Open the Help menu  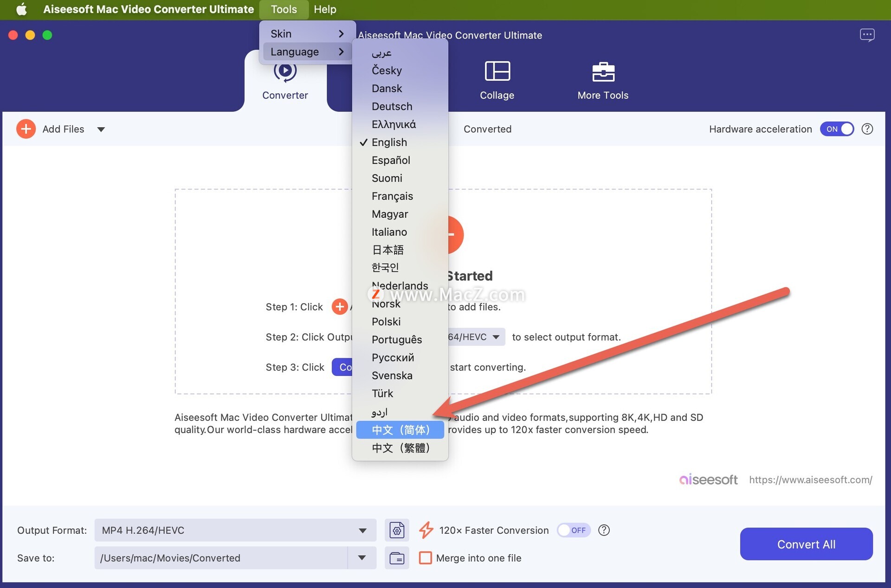tap(325, 9)
